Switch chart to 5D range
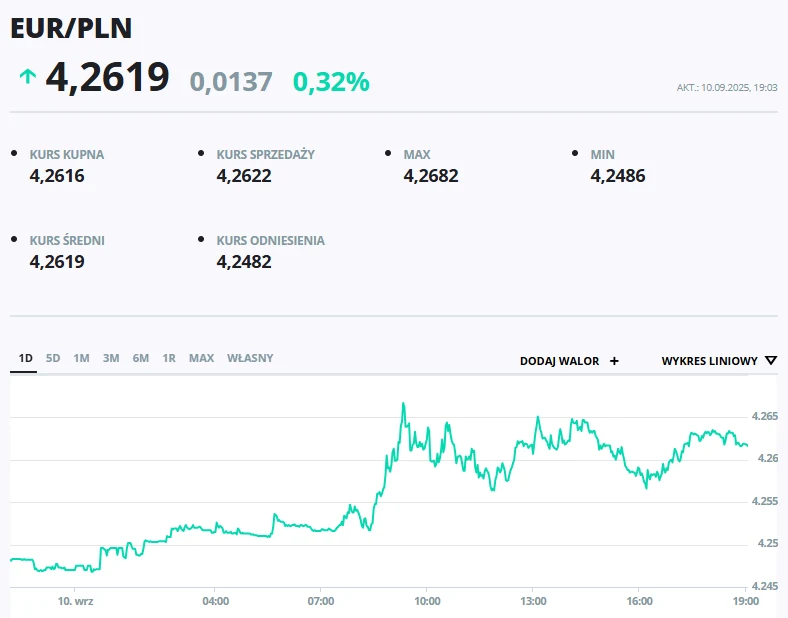 click(x=53, y=358)
